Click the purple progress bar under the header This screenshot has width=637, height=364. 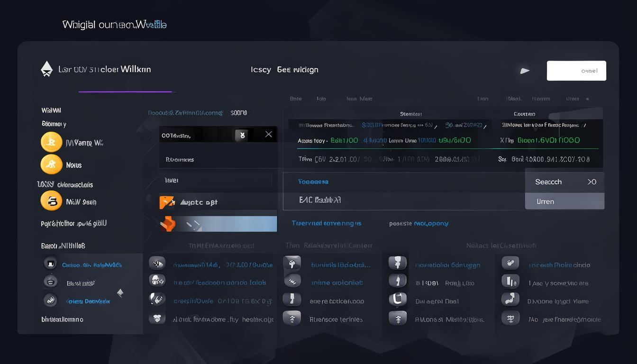[x=125, y=91]
